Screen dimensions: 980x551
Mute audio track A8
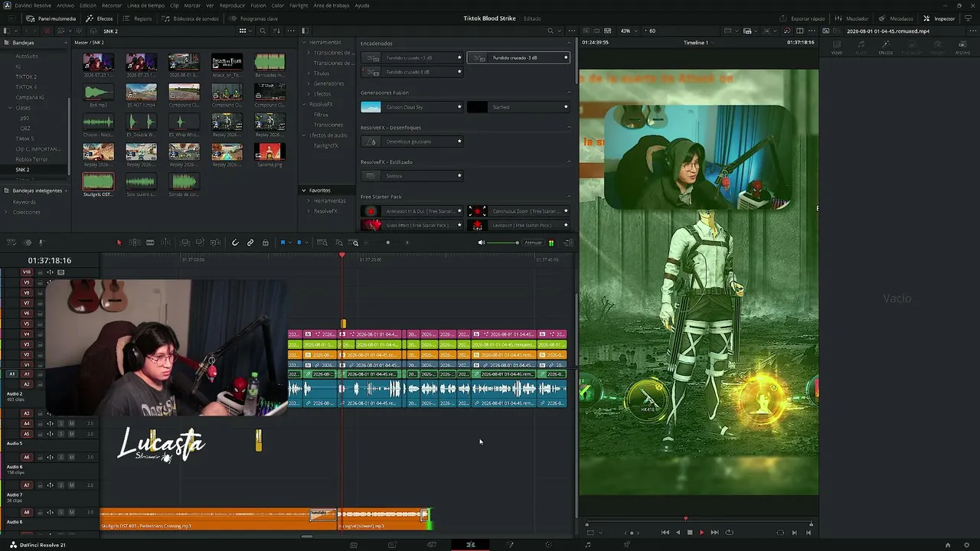[x=71, y=512]
